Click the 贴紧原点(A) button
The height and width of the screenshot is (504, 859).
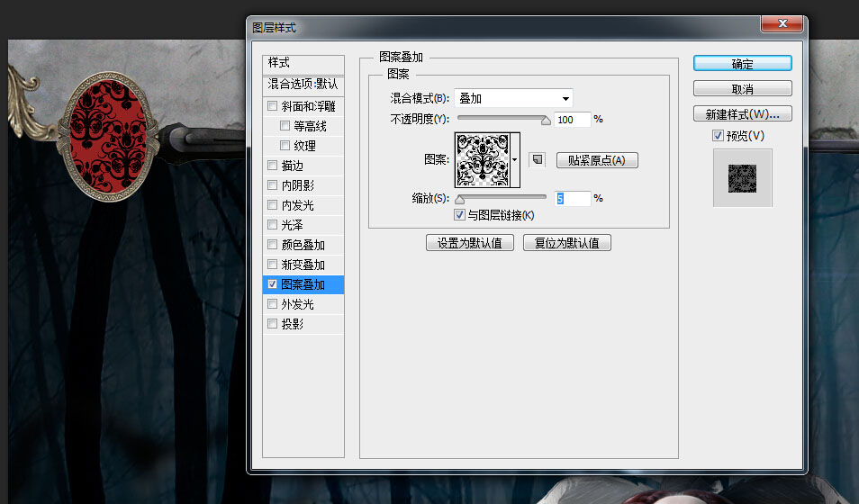click(x=597, y=160)
